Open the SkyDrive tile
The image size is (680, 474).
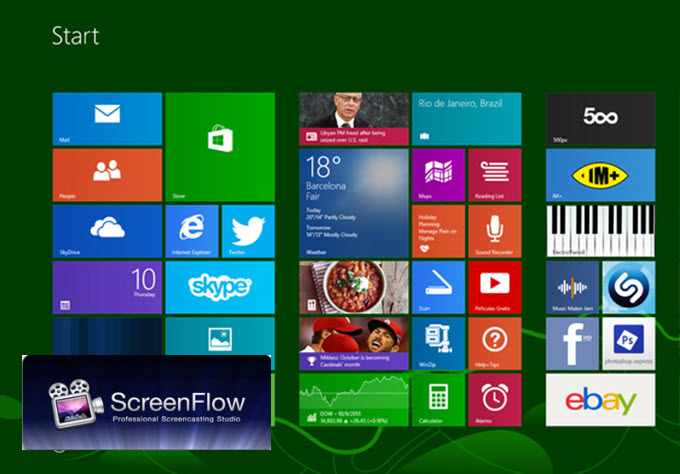107,231
